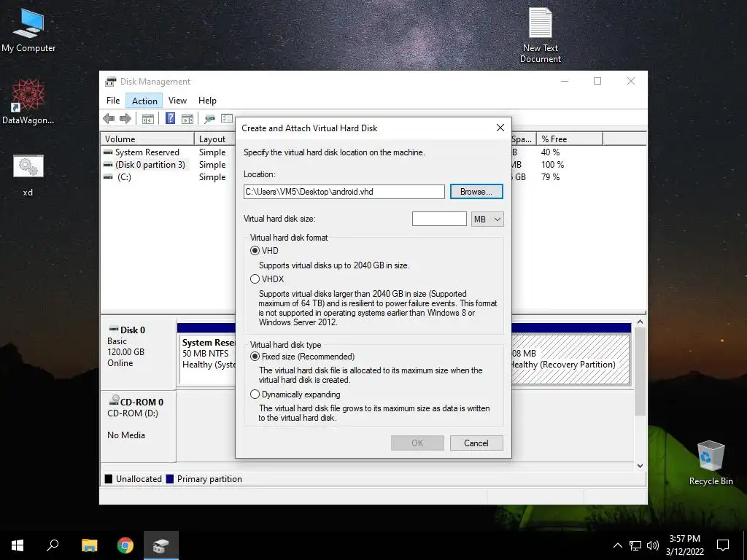Click the Location path input field
This screenshot has height=560, width=747.
coord(344,192)
